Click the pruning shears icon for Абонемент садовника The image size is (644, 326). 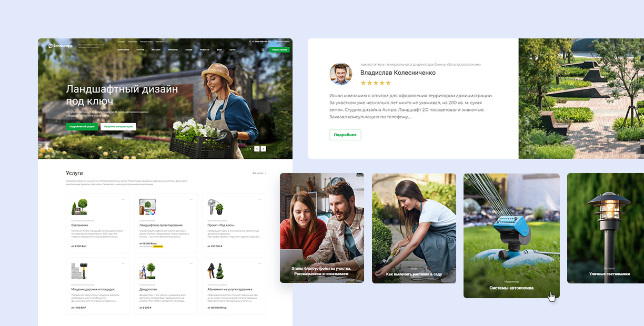click(216, 271)
